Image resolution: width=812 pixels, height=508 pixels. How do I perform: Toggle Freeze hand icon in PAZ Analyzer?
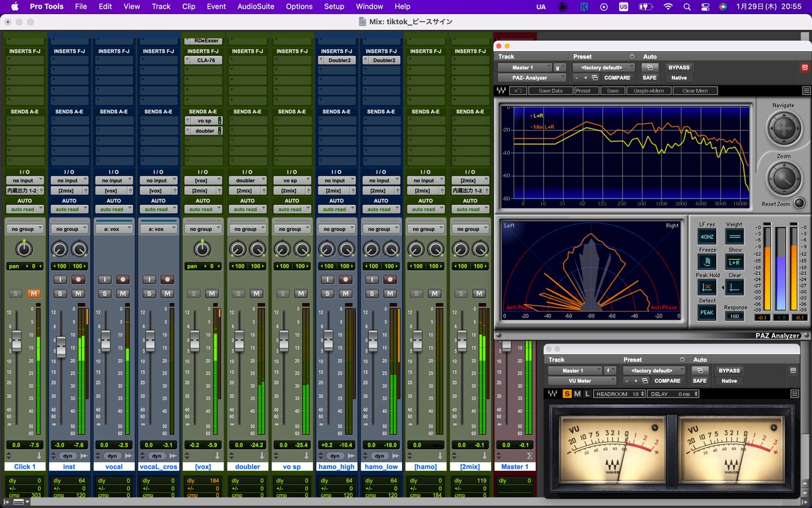707,262
